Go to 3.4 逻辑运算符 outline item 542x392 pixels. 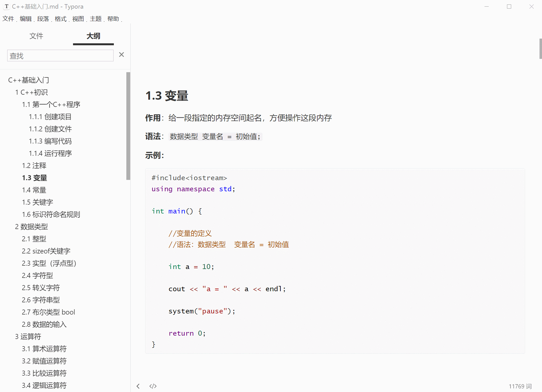click(44, 385)
